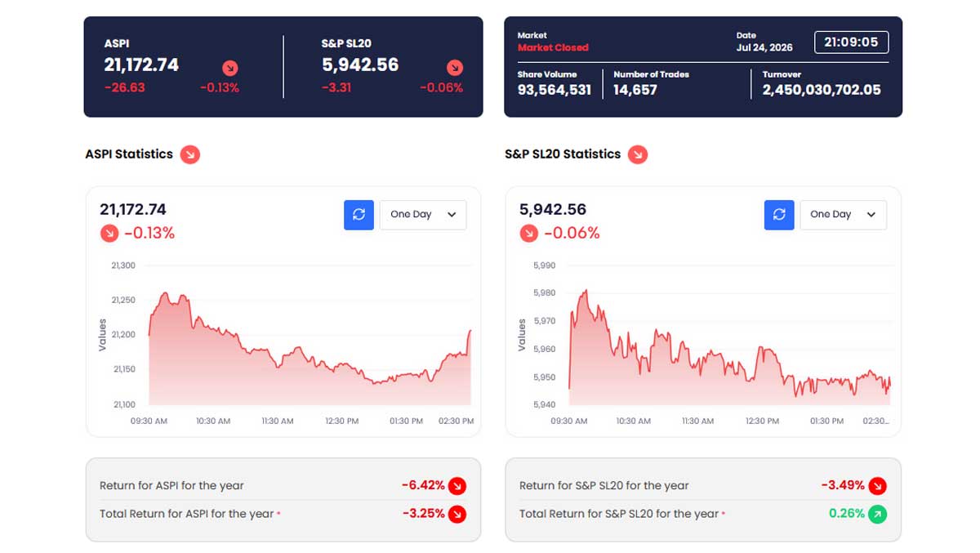The height and width of the screenshot is (553, 980).
Task: Click the Number of Trades 14,657 figure
Action: (635, 90)
